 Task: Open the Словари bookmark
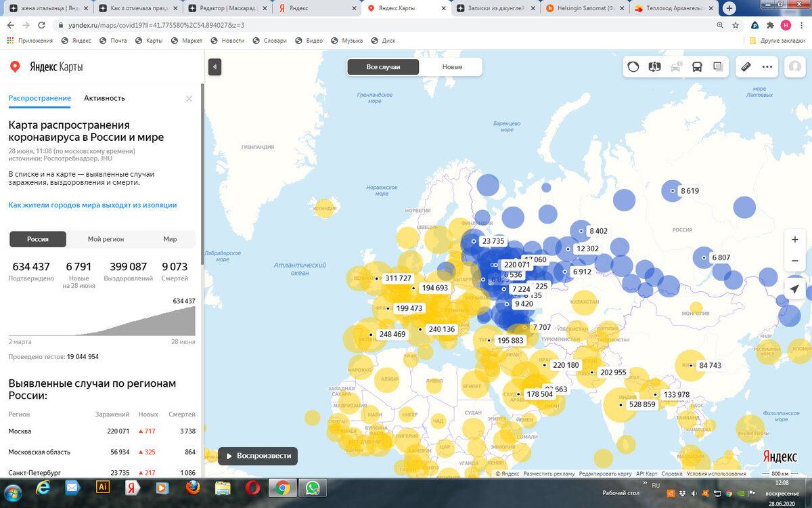[x=269, y=41]
